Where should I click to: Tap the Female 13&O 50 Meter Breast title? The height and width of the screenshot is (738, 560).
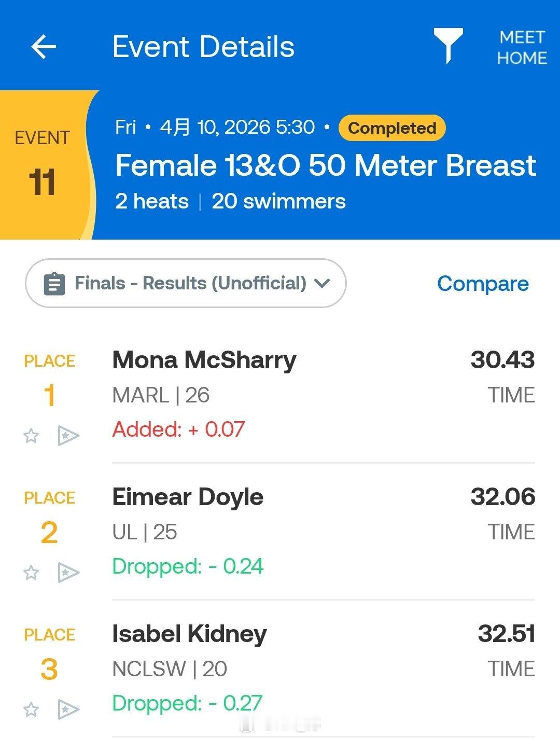click(326, 165)
